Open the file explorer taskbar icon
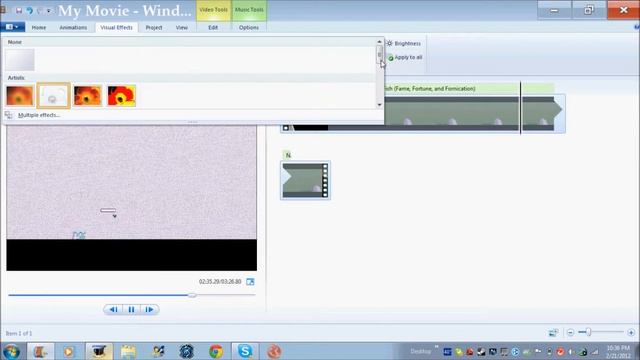The image size is (640, 360). (128, 351)
